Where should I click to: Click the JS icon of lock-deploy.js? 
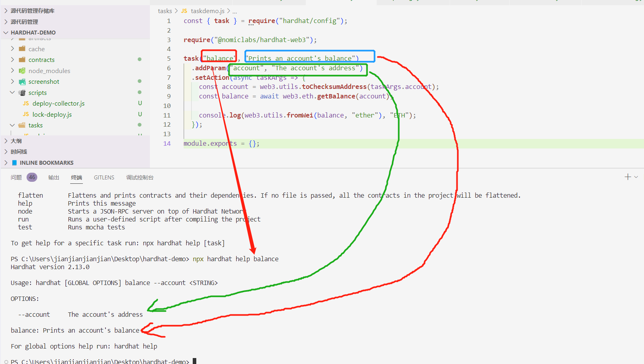[26, 114]
